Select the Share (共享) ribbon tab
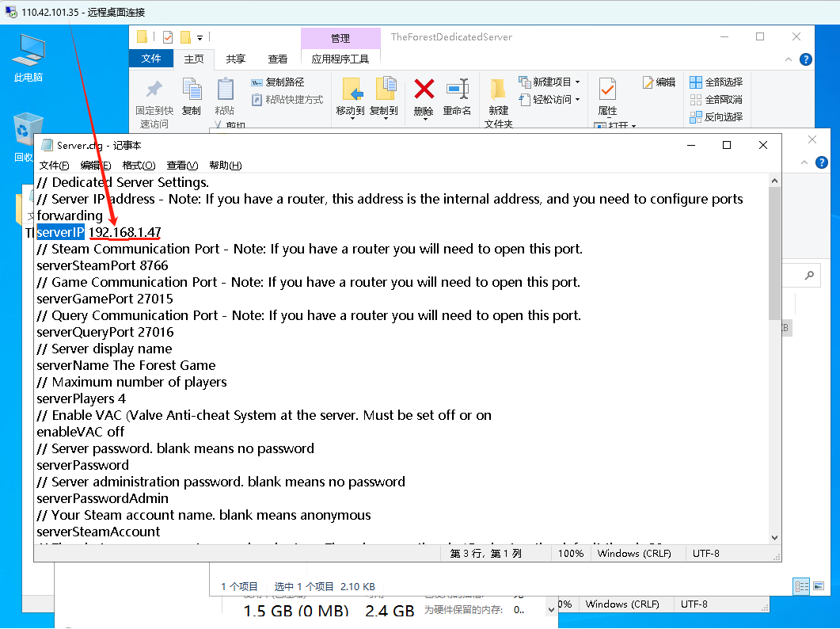 coord(236,59)
